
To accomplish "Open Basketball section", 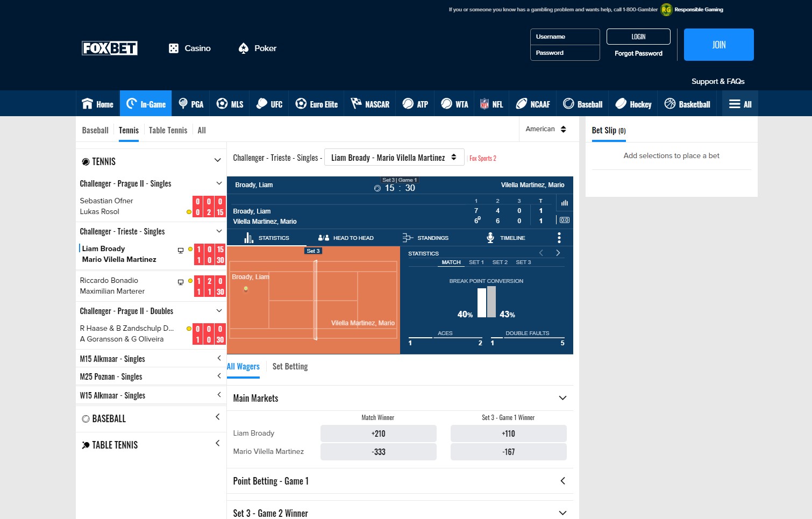I will pos(687,104).
